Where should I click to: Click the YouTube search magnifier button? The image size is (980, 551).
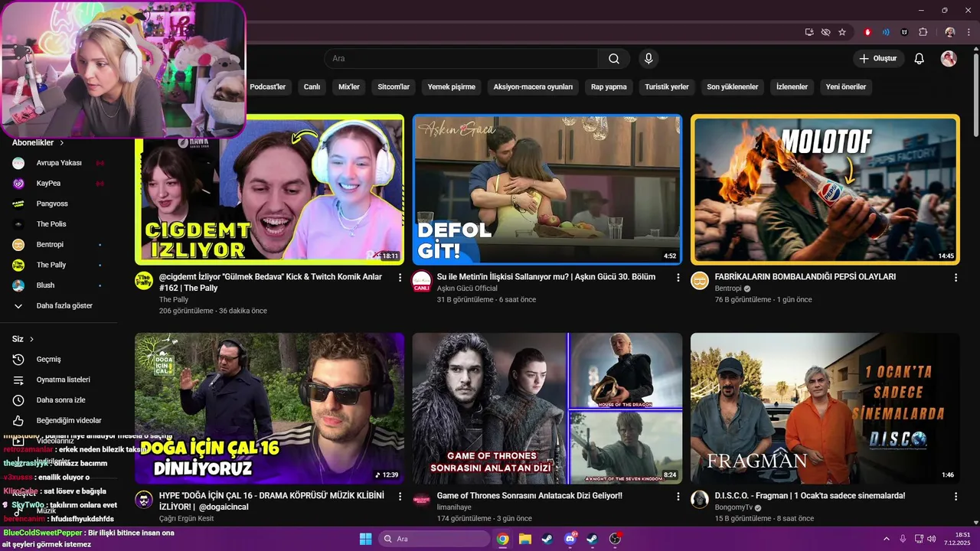coord(614,59)
